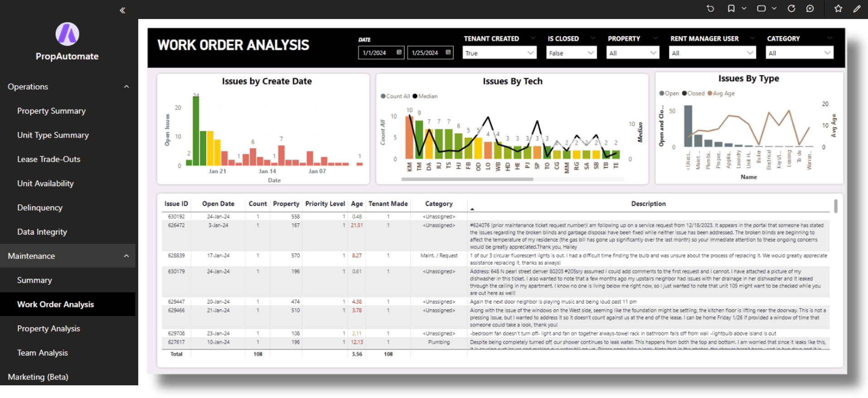Select Issue ID 629466 cell
The height and width of the screenshot is (398, 868).
point(176,310)
